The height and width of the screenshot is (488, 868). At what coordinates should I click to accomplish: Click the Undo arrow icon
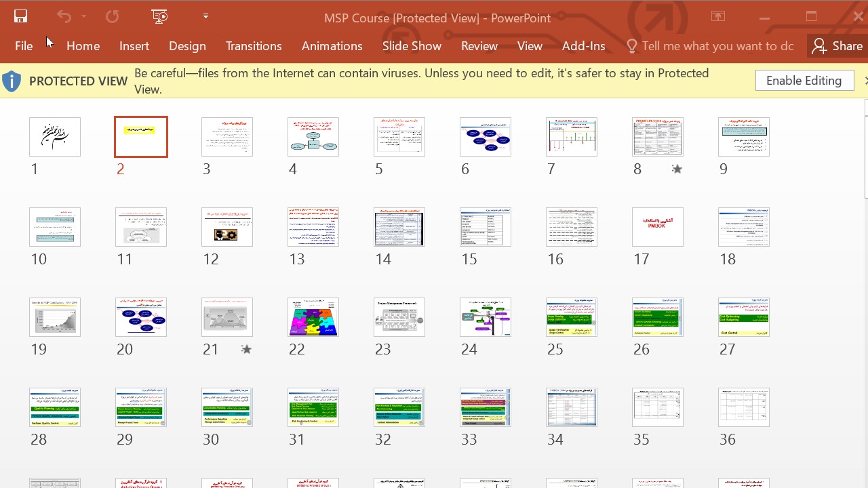[64, 17]
